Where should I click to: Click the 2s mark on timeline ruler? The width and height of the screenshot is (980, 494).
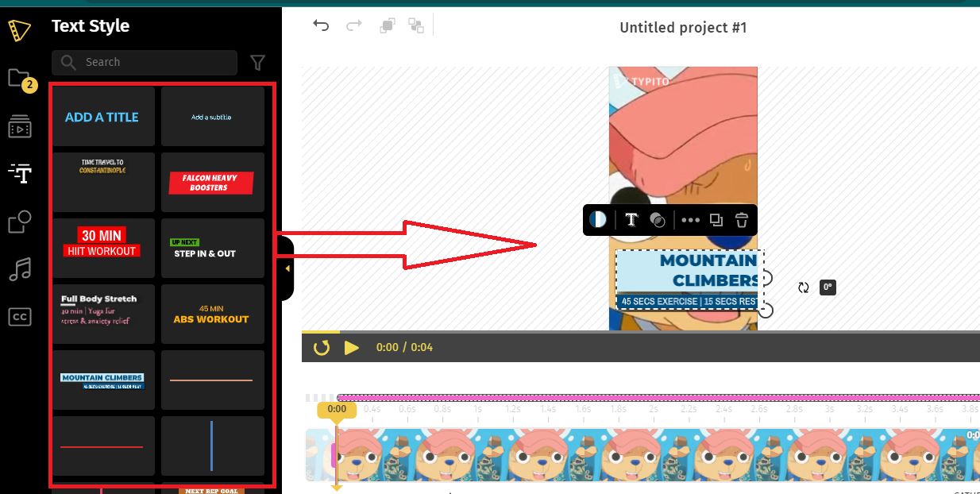[x=653, y=409]
